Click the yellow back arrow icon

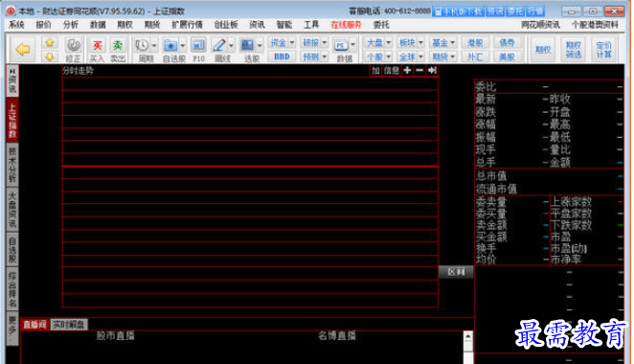(23, 50)
